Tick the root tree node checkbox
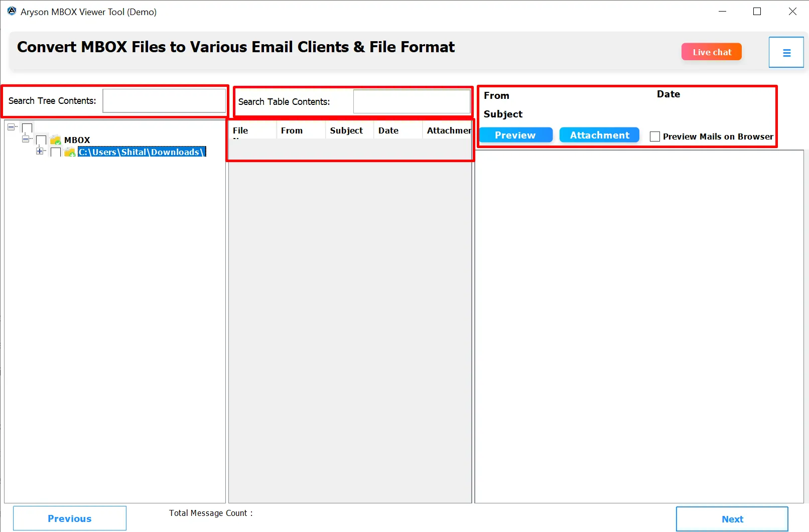The height and width of the screenshot is (532, 809). click(27, 128)
